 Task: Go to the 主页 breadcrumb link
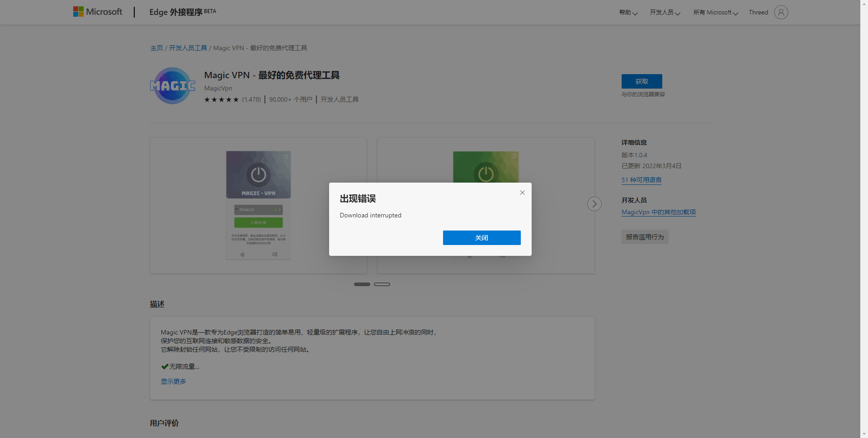tap(156, 48)
